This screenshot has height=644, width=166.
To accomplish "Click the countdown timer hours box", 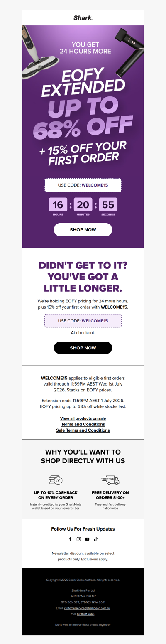I will pos(58,204).
